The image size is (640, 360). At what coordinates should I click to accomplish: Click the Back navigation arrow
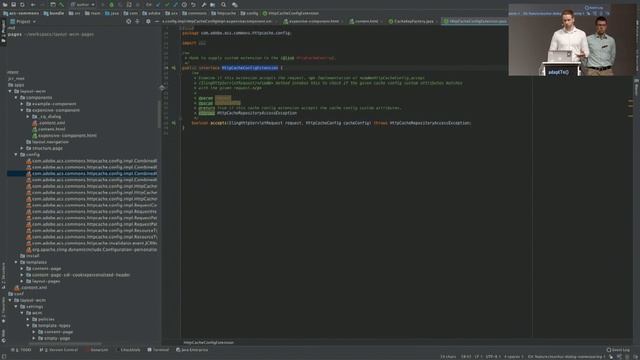click(x=33, y=4)
